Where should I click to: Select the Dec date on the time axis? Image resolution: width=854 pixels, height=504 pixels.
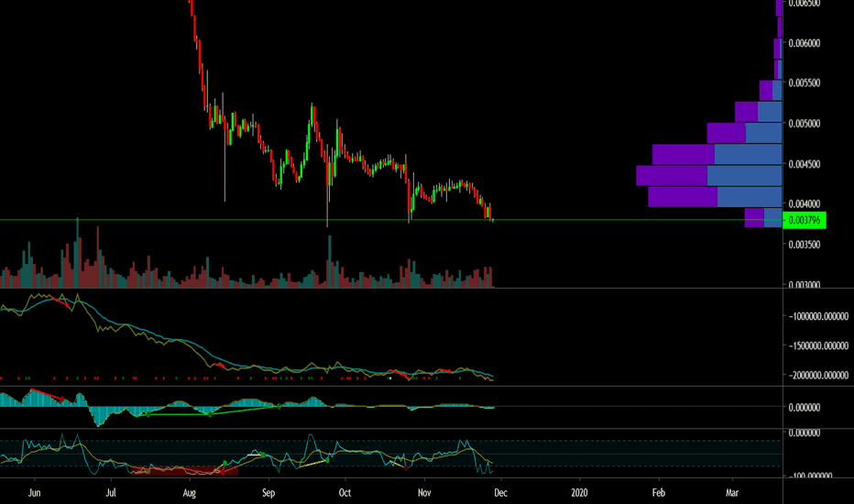coord(500,493)
